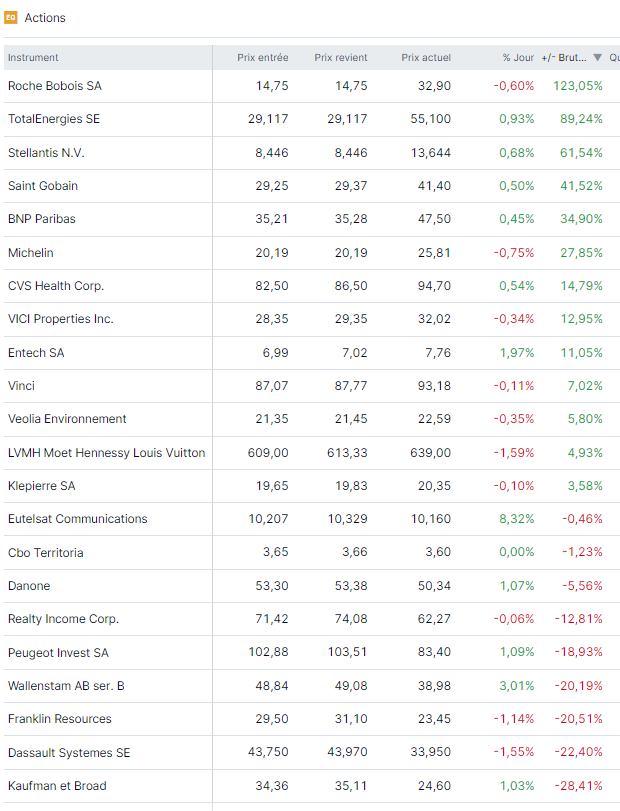Select Kaufman et Broad instrument

57,786
